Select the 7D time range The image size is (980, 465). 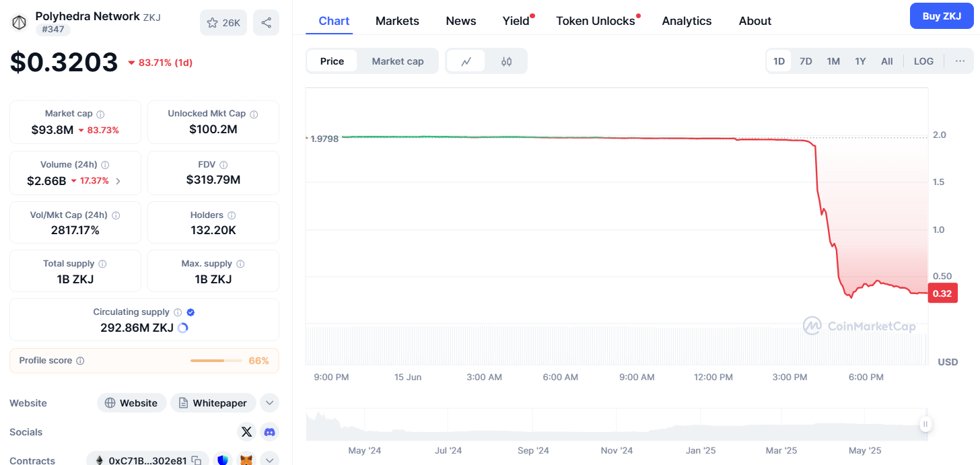pos(805,61)
